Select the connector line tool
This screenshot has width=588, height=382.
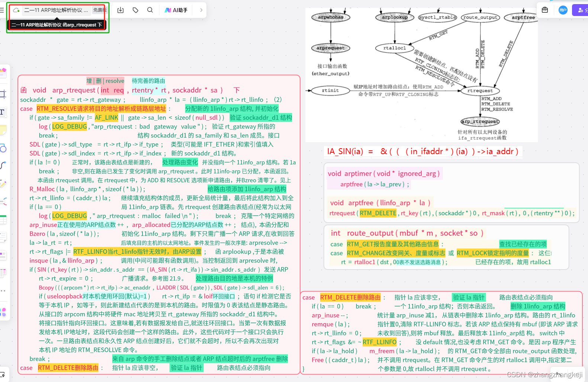[x=3, y=166]
